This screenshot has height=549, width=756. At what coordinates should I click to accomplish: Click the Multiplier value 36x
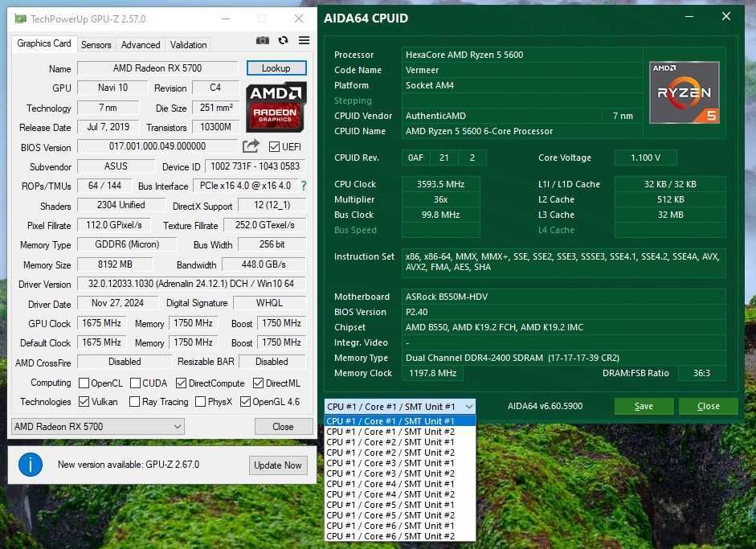[441, 199]
